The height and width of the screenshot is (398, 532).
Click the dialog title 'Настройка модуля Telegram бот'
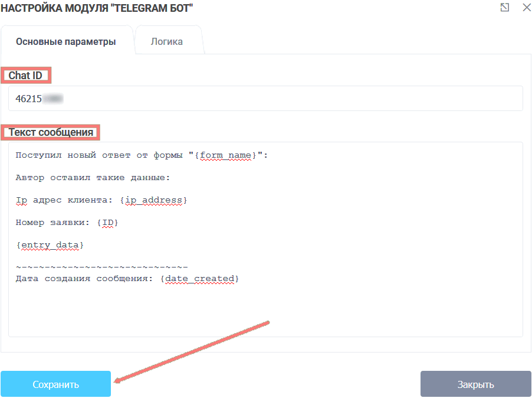click(x=97, y=8)
